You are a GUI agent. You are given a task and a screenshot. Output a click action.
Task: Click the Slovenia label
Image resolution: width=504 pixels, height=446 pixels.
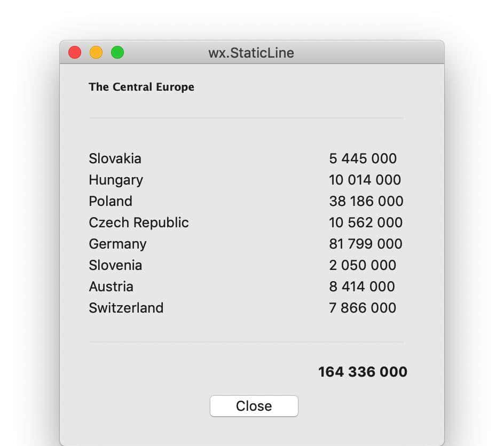[115, 265]
